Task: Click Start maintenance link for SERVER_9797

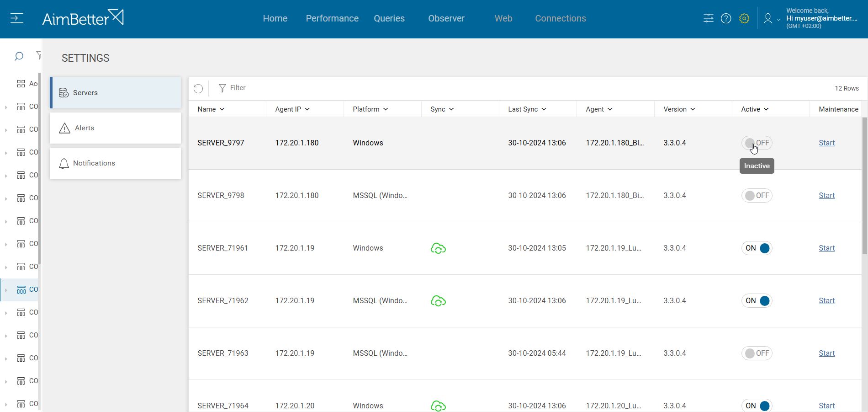Action: click(826, 143)
